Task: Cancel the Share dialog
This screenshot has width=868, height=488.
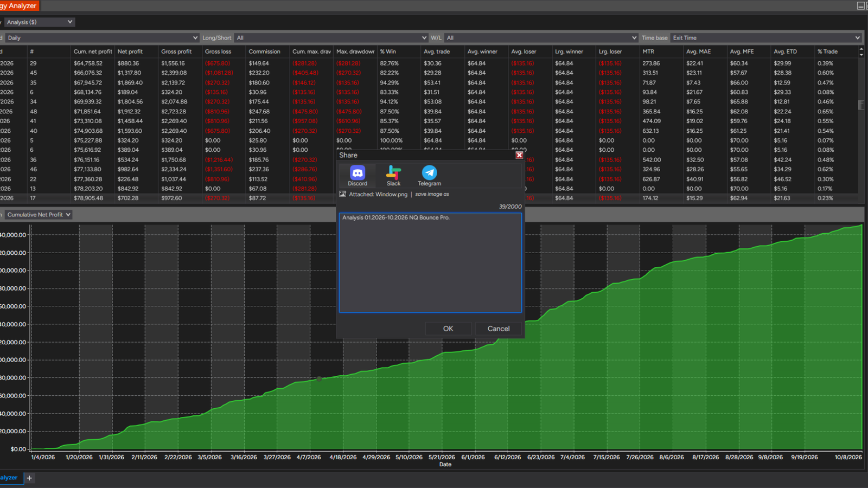Action: pyautogui.click(x=499, y=329)
